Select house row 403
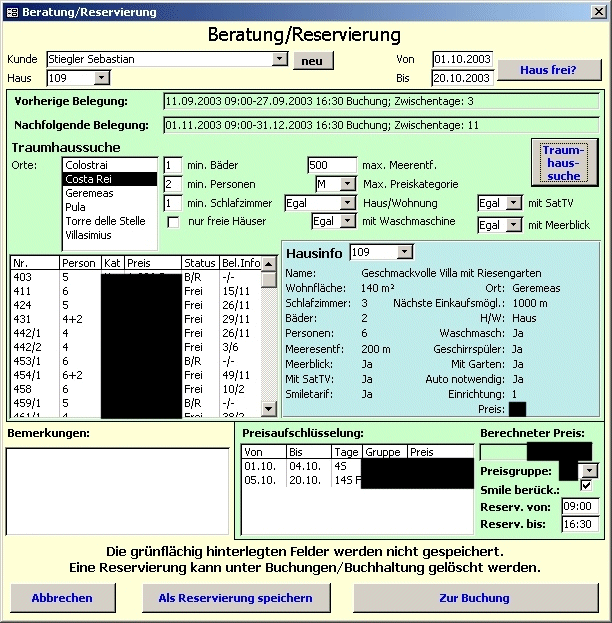 pos(136,277)
